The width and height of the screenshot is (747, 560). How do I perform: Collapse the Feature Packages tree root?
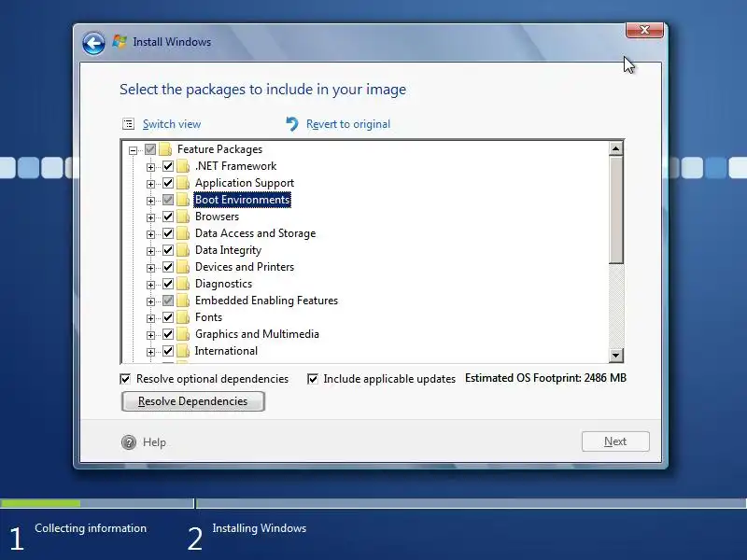[133, 150]
